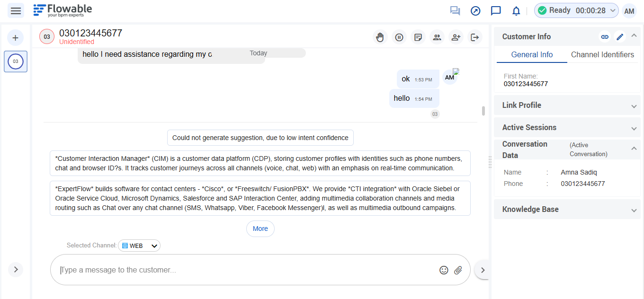Open the emoji picker
The height and width of the screenshot is (299, 644).
click(444, 270)
